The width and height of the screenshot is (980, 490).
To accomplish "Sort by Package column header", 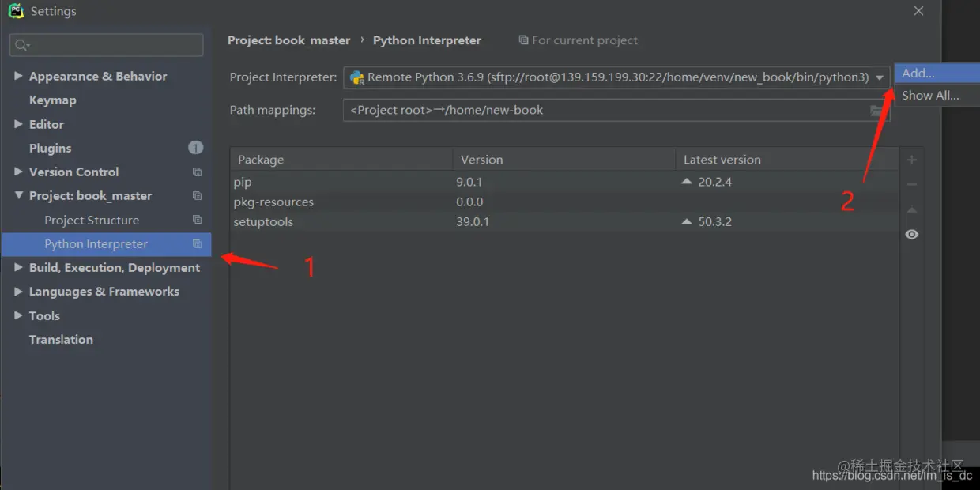I will (341, 160).
